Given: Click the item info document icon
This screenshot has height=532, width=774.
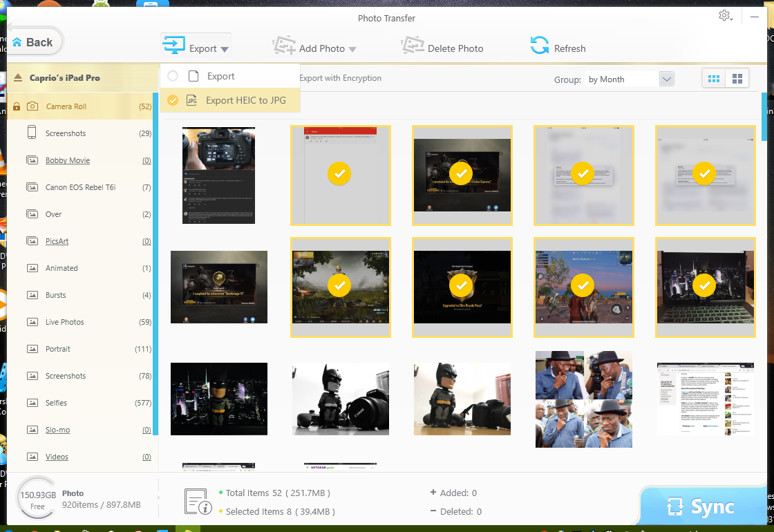Looking at the screenshot, I should tap(198, 502).
